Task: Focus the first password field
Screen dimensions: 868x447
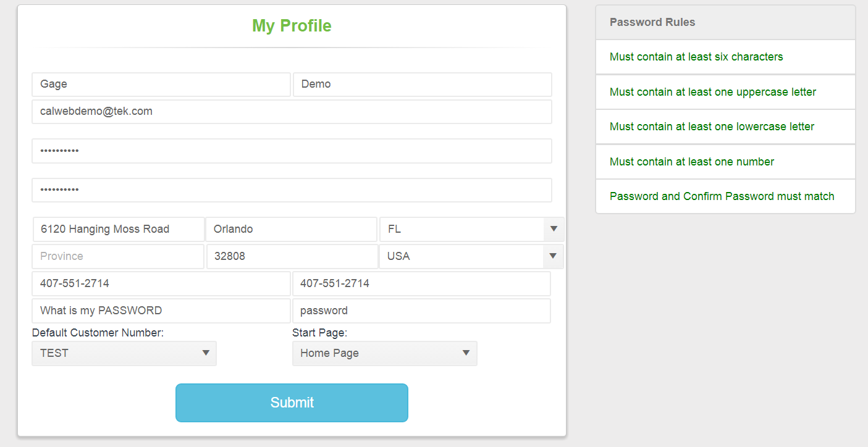Action: tap(292, 151)
